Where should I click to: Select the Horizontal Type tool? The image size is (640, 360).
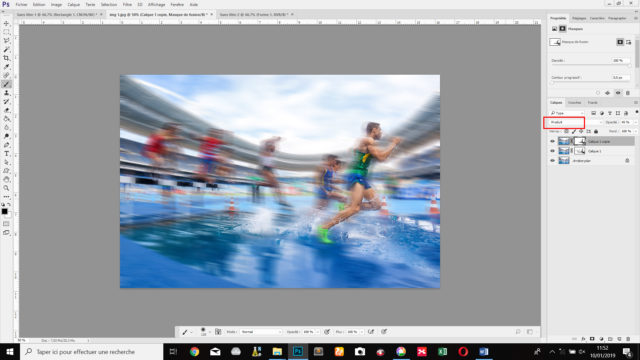pos(6,153)
